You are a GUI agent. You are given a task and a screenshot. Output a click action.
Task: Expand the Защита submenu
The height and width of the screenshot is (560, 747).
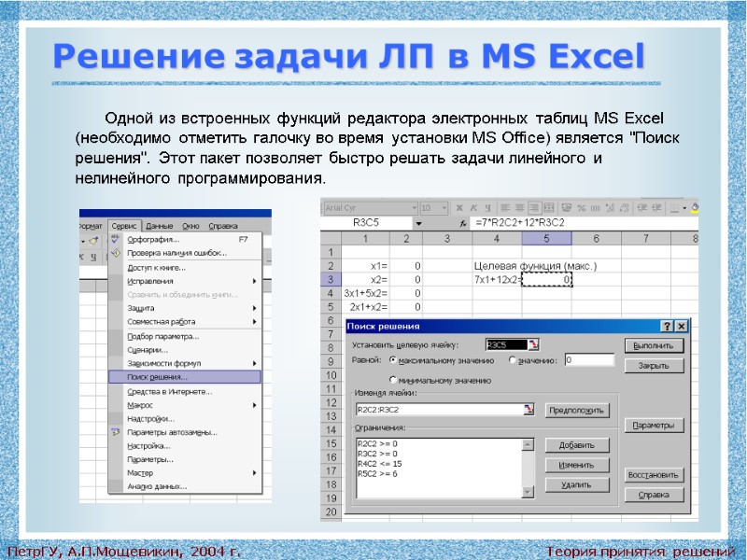(254, 308)
